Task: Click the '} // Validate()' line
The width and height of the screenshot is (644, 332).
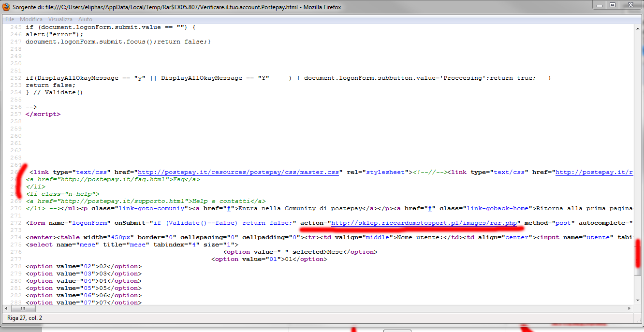Action: coord(55,92)
